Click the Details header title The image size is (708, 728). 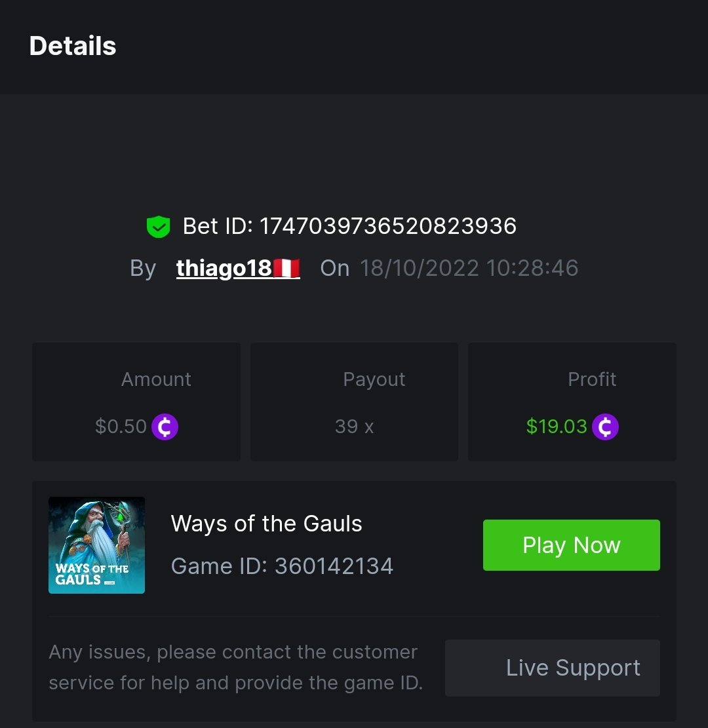(x=73, y=47)
